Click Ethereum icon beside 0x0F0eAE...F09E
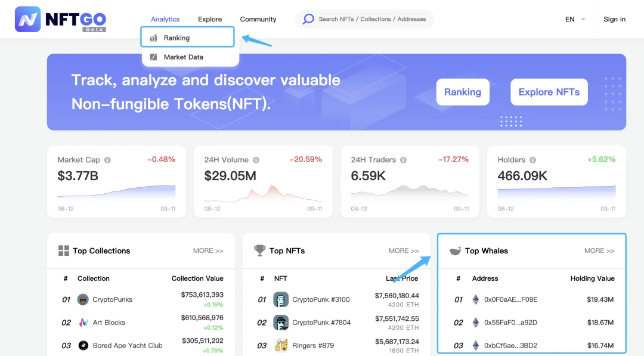Image resolution: width=644 pixels, height=356 pixels. pyautogui.click(x=476, y=299)
